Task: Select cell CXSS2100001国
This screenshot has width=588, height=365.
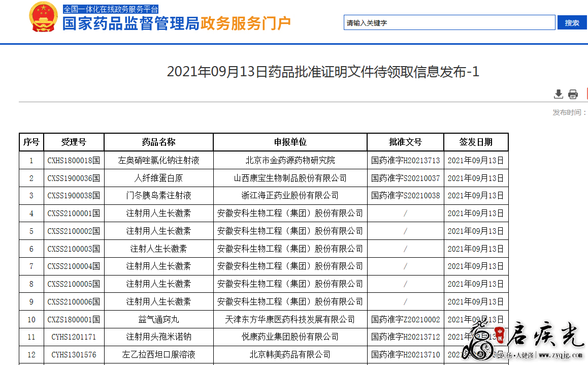Action: [x=74, y=214]
